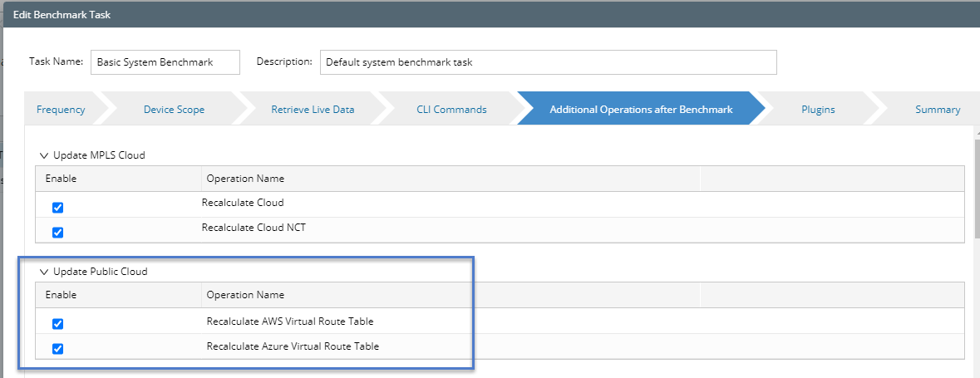
Task: Uncheck the Recalculate Cloud checkbox
Action: (58, 208)
